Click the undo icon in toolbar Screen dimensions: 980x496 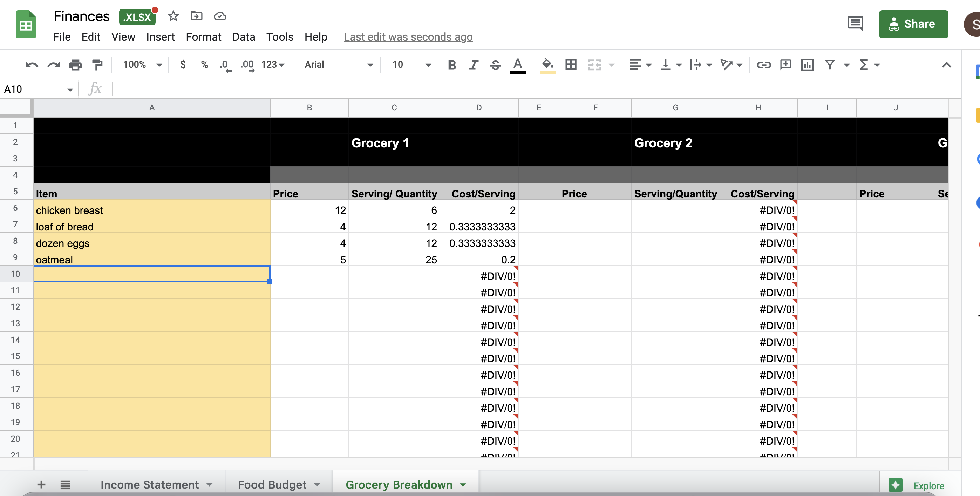pyautogui.click(x=32, y=65)
